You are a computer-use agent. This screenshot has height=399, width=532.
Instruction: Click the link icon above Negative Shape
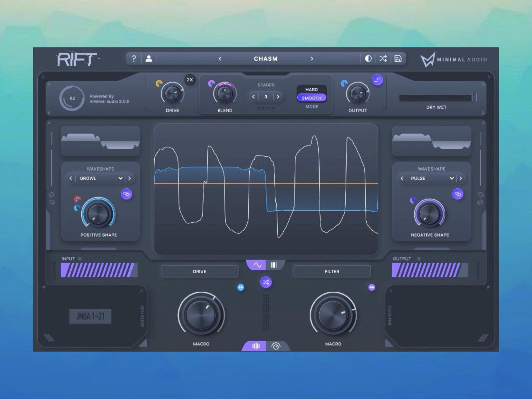458,194
